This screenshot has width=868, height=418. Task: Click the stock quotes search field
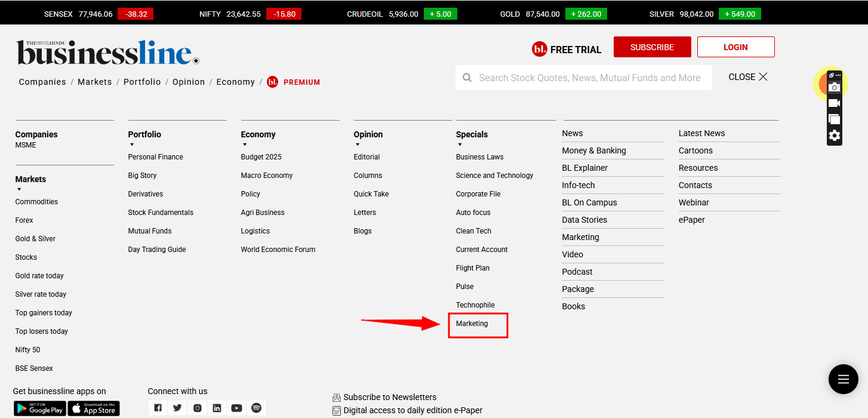coord(589,78)
